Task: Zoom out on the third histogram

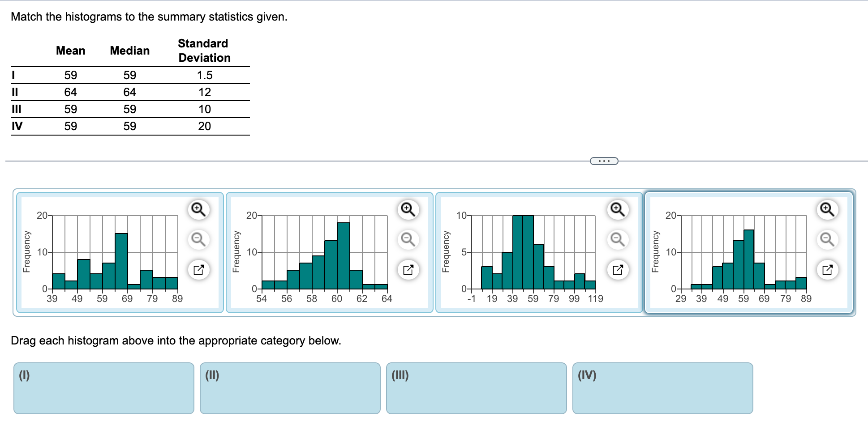Action: [617, 239]
